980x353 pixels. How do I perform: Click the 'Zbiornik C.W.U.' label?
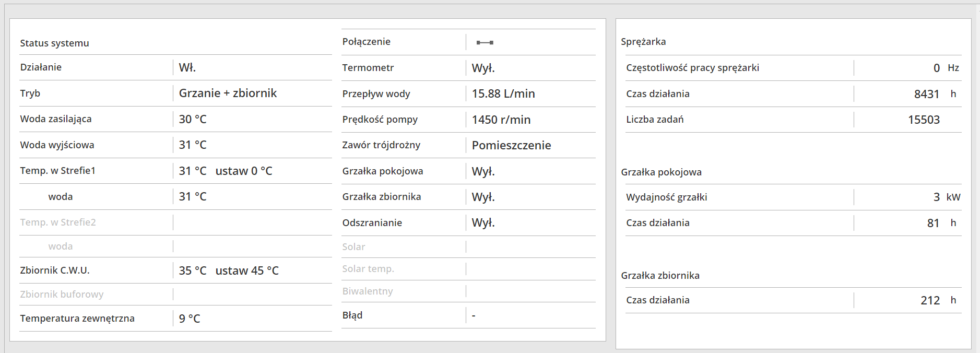[55, 270]
